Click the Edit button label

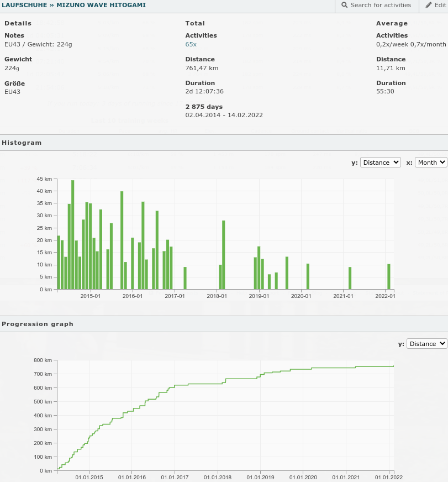point(440,5)
